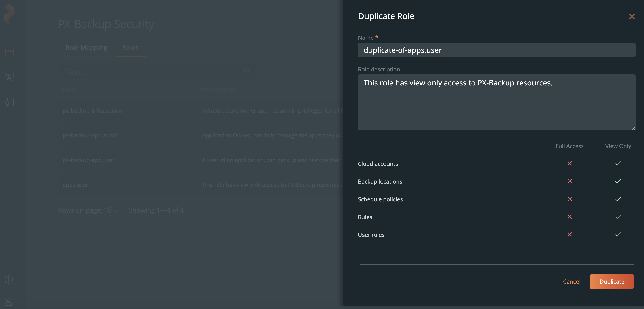644x309 pixels.
Task: Switch to the Role Mapping tab
Action: pyautogui.click(x=86, y=47)
